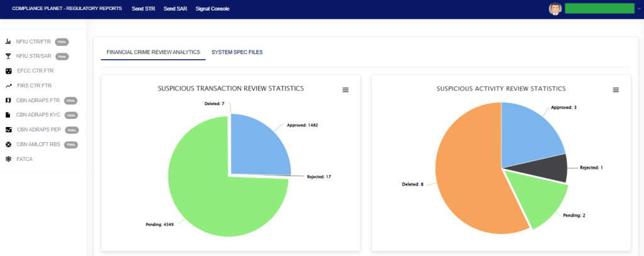Viewport: 644px width, 256px height.
Task: Click the file icon beside CBN ADRAPS KYC
Action: coord(8,115)
